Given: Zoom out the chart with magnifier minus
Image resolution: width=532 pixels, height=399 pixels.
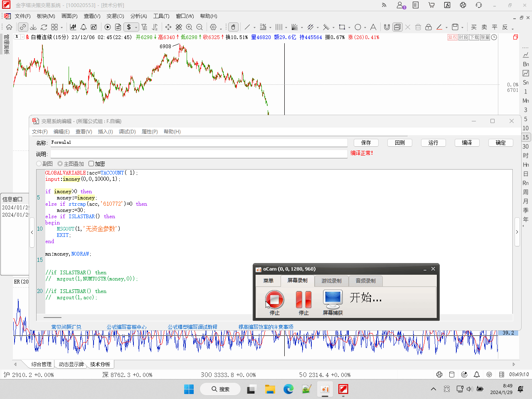Looking at the screenshot, I should click(x=199, y=27).
